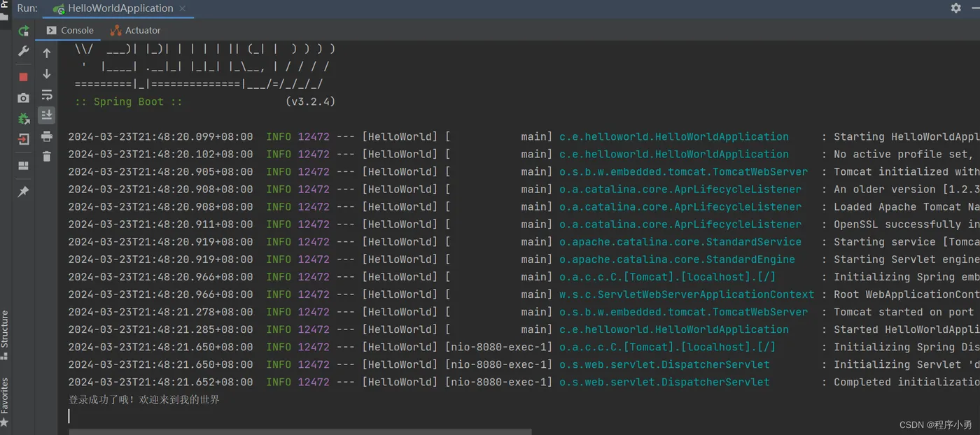The width and height of the screenshot is (980, 435).
Task: Jump down the stack trace arrow
Action: tap(47, 73)
